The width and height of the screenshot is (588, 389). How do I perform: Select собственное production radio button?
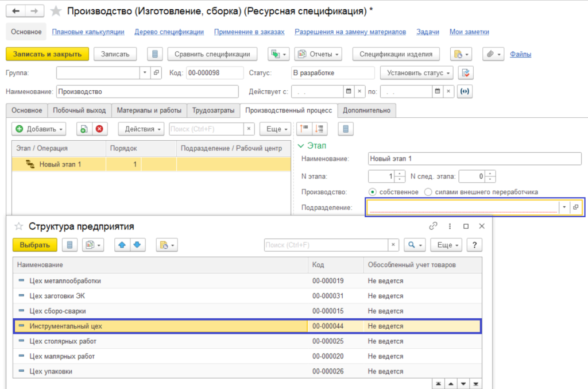(372, 192)
